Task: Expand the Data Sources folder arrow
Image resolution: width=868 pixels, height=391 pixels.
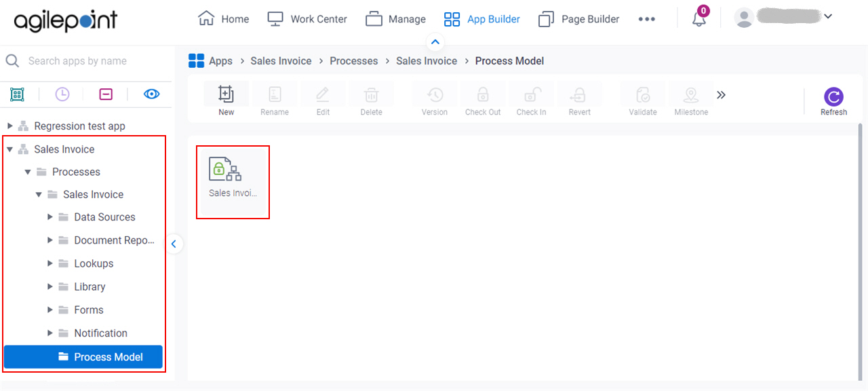Action: 50,217
